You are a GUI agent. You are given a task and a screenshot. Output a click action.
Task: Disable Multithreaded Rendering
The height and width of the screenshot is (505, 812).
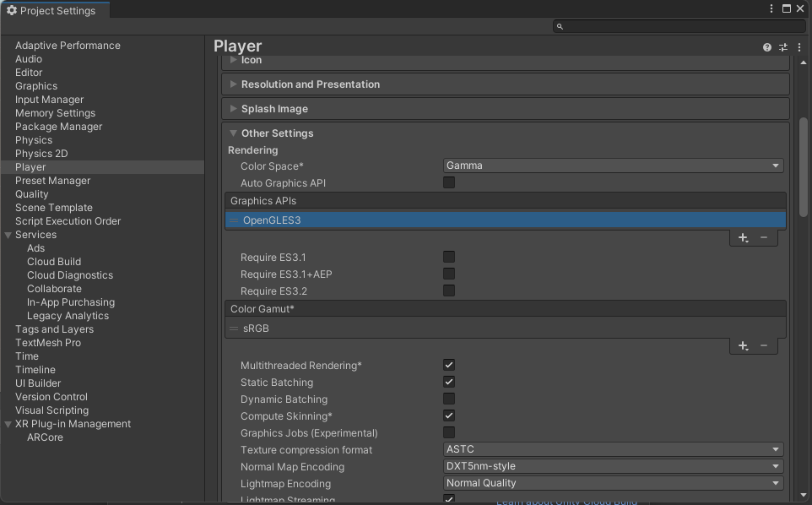point(449,365)
